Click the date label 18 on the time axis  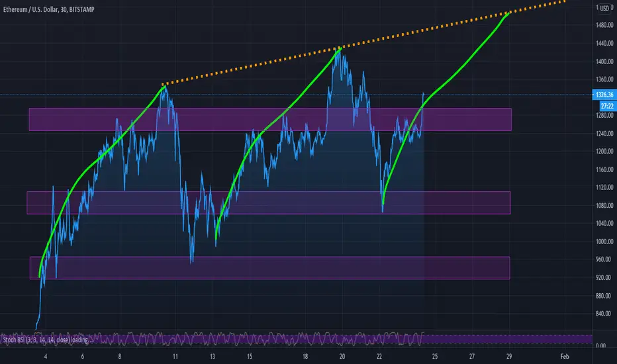click(x=305, y=357)
